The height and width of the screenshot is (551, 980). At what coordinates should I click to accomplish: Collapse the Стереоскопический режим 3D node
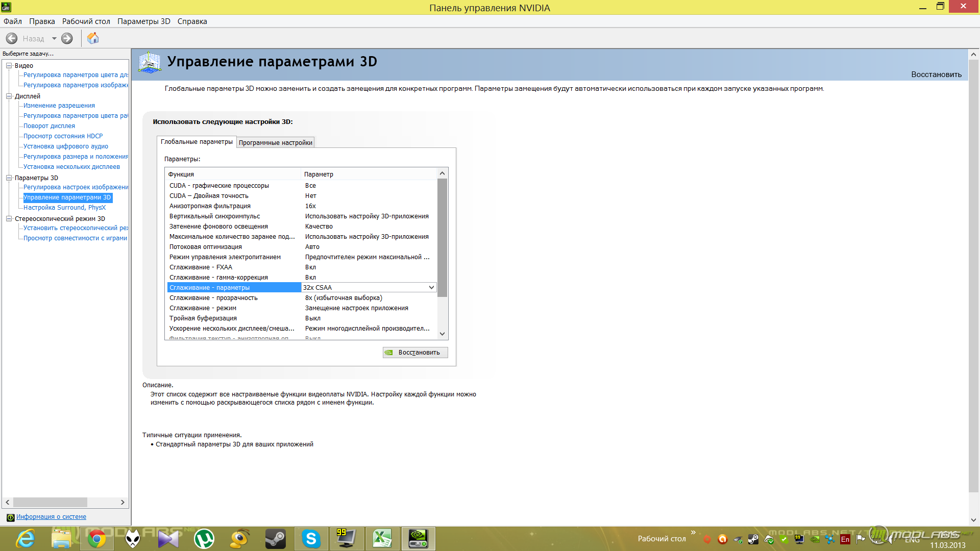(x=9, y=218)
